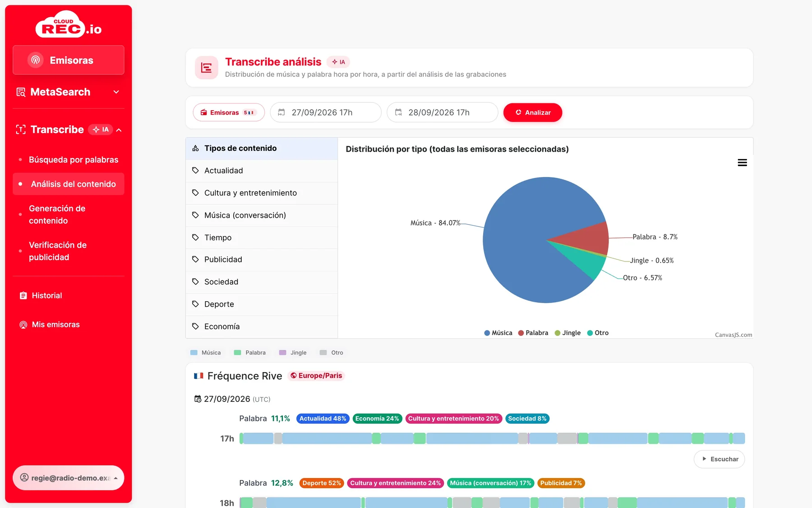Click the calendar icon beside 27/09/2026 (UTC)
The height and width of the screenshot is (508, 812).
(x=198, y=399)
